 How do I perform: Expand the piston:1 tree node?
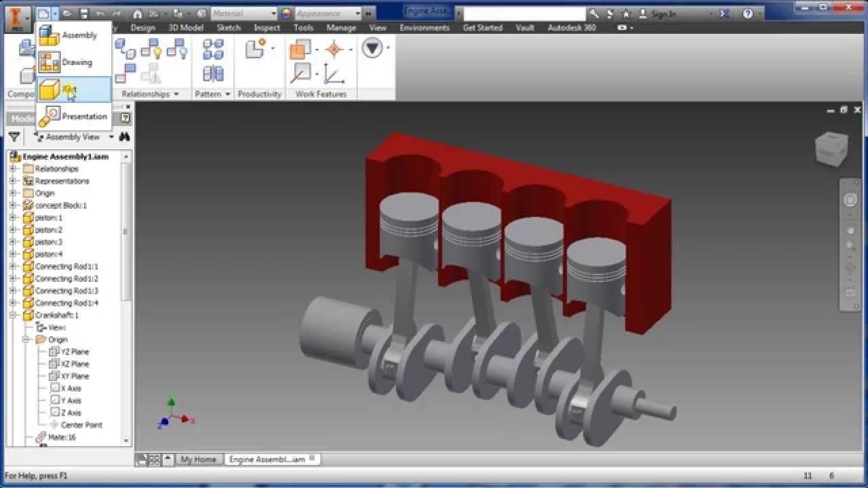[x=12, y=218]
